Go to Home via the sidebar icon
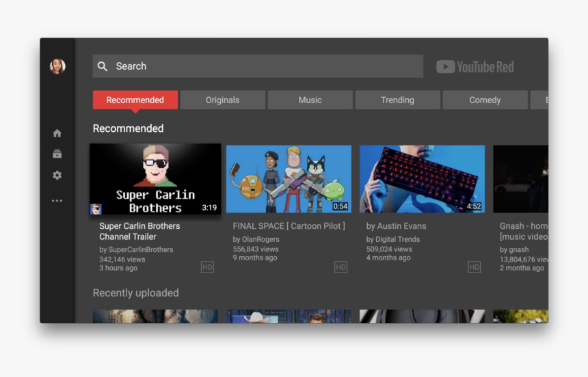 pyautogui.click(x=57, y=133)
